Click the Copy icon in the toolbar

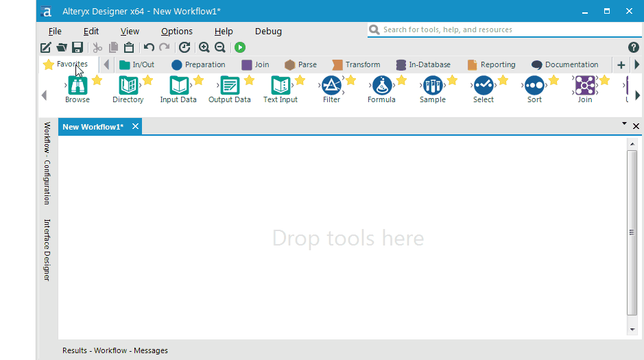(x=113, y=47)
